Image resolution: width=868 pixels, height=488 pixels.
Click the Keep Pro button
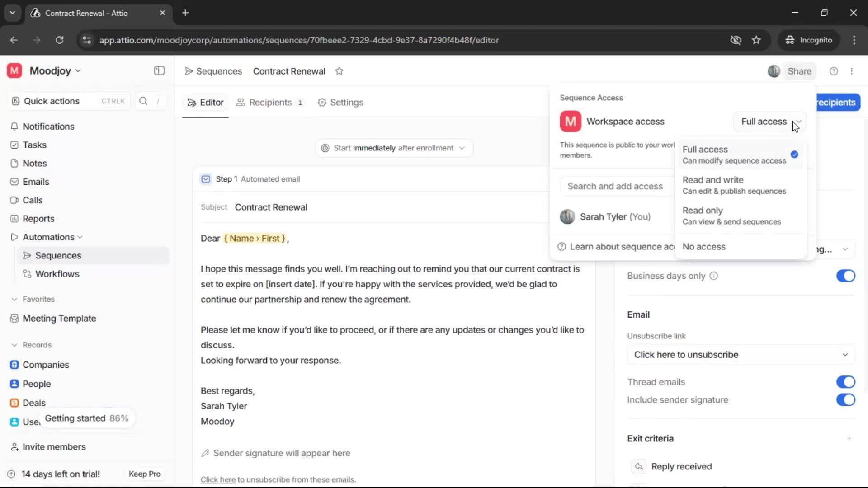click(x=145, y=474)
